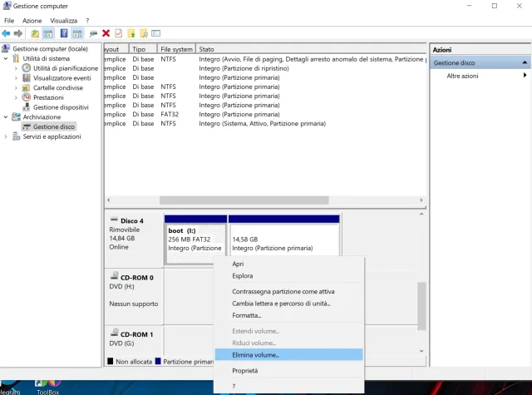
Task: Choose Elimina volume from context menu
Action: pyautogui.click(x=255, y=355)
